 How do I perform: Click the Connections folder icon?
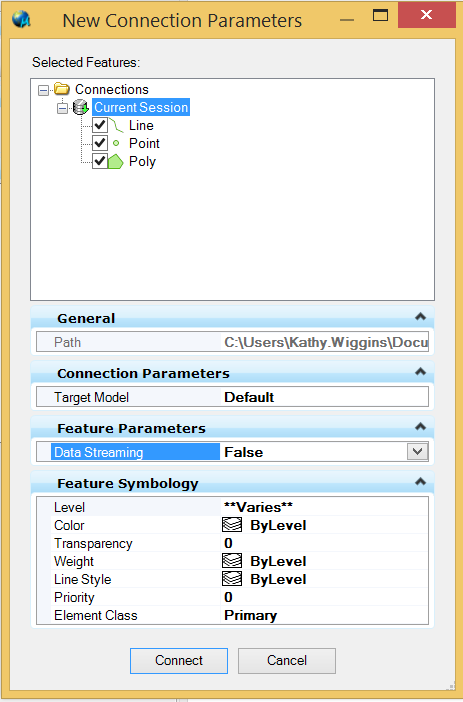click(62, 89)
